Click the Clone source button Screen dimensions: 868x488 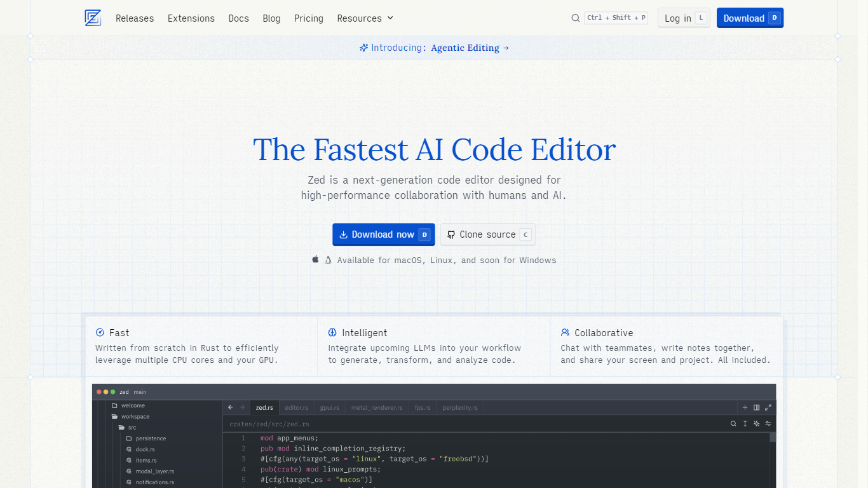pos(487,234)
